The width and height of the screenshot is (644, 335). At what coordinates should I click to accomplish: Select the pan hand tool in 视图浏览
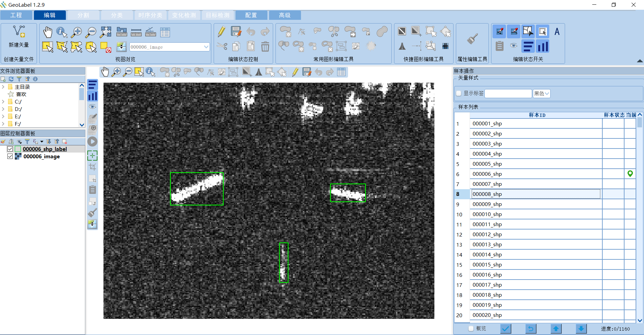[47, 32]
